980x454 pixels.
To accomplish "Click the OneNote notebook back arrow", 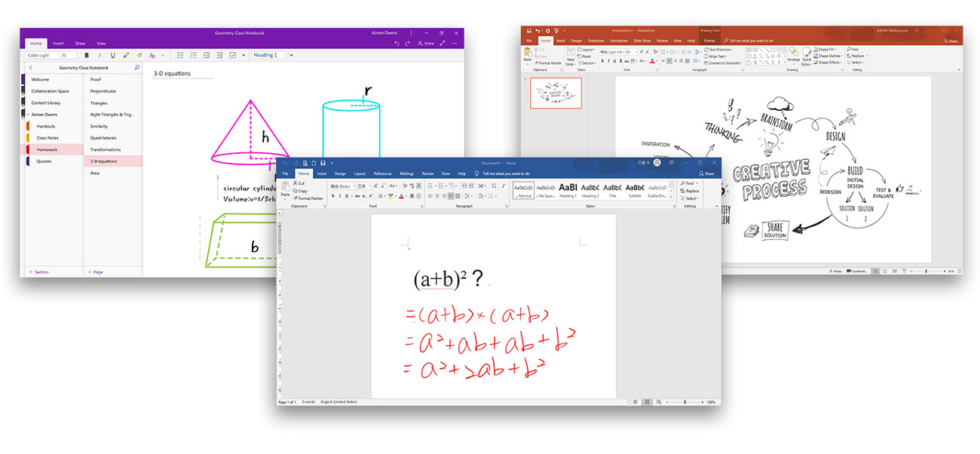I will pyautogui.click(x=30, y=67).
